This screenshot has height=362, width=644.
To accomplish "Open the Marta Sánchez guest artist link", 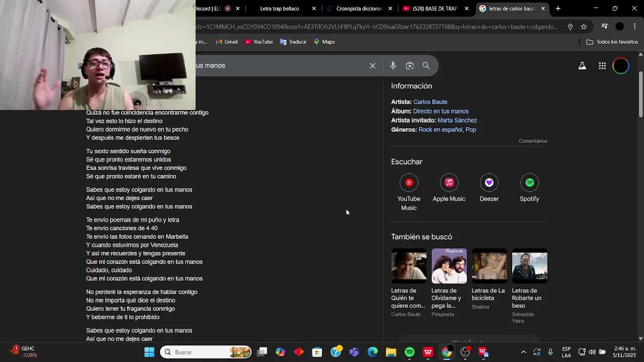I will click(457, 121).
